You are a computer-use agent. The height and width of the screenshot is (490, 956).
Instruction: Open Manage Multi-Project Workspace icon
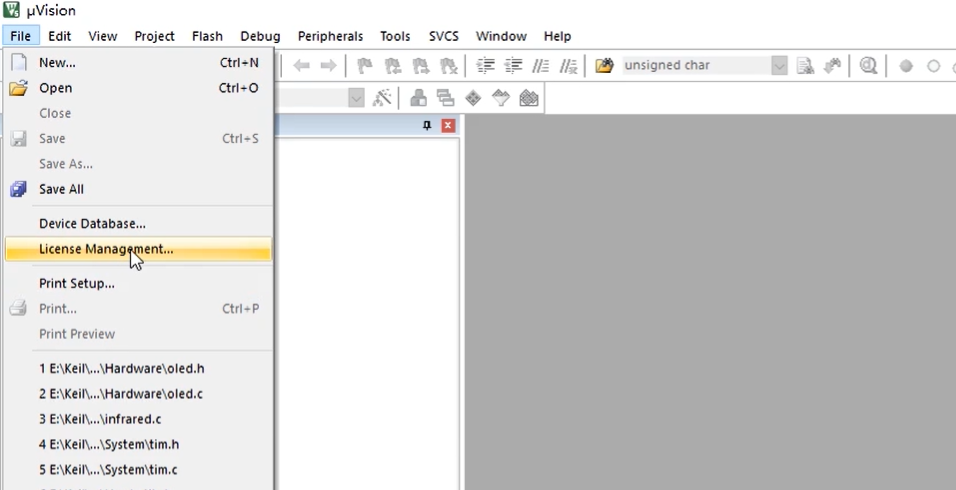tap(446, 98)
